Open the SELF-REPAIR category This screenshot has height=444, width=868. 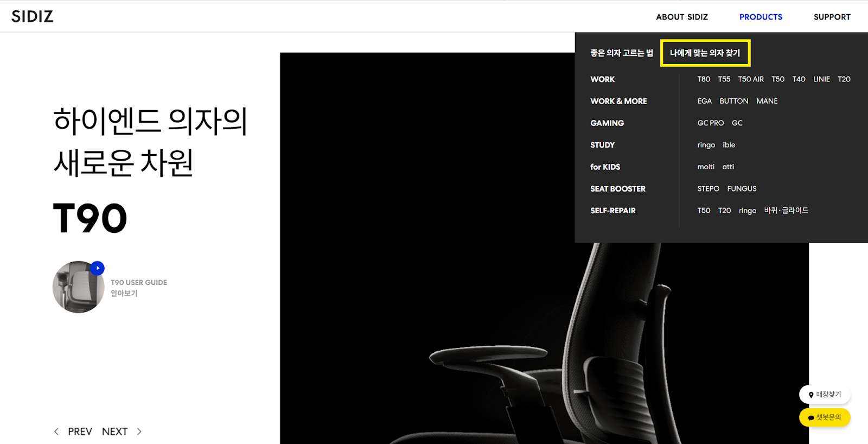click(x=613, y=211)
